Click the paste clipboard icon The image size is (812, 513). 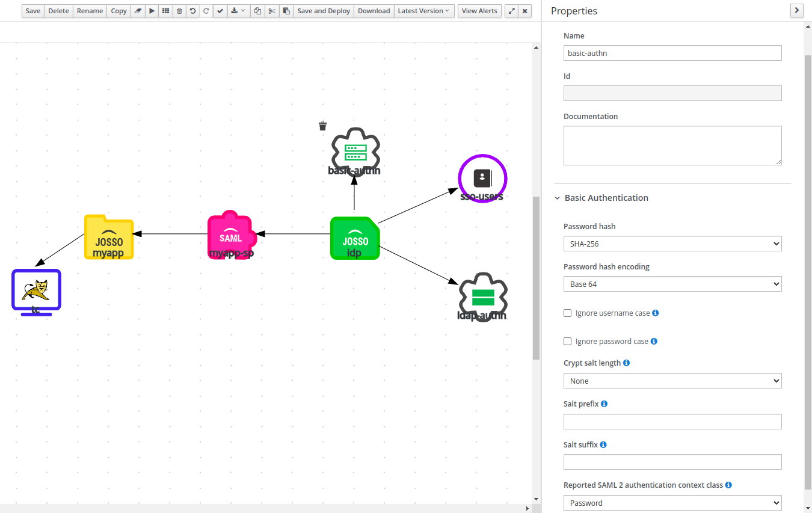[x=286, y=11]
